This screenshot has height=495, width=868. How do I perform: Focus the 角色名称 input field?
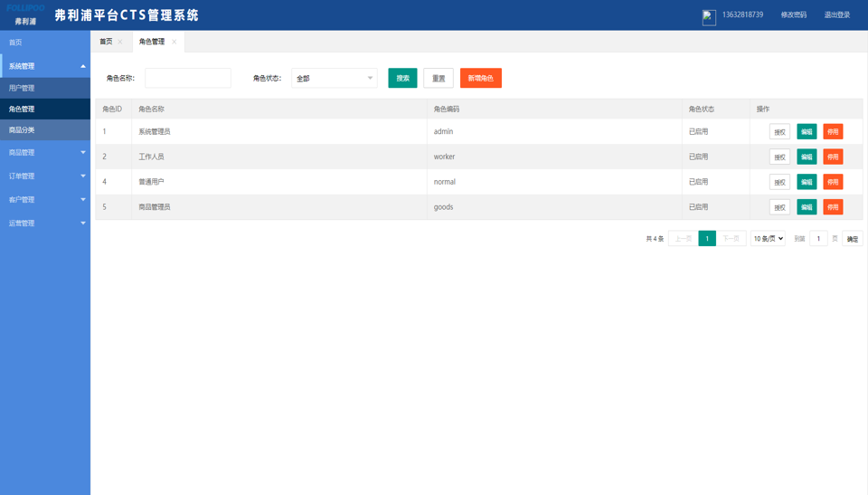[x=188, y=79]
